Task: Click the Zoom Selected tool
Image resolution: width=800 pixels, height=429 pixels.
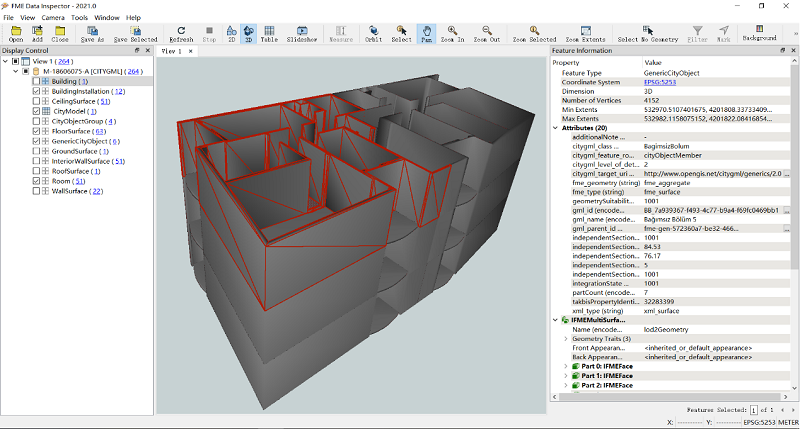Action: [534, 34]
